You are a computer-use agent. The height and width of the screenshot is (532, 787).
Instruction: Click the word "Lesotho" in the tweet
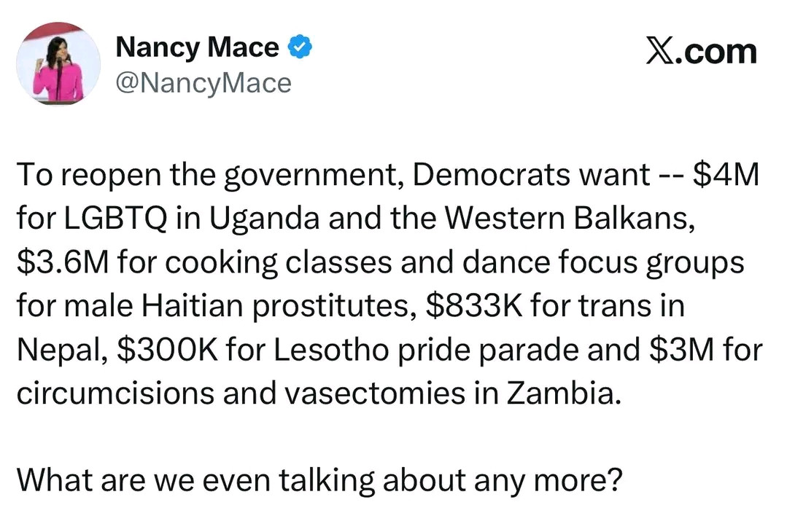click(x=311, y=349)
